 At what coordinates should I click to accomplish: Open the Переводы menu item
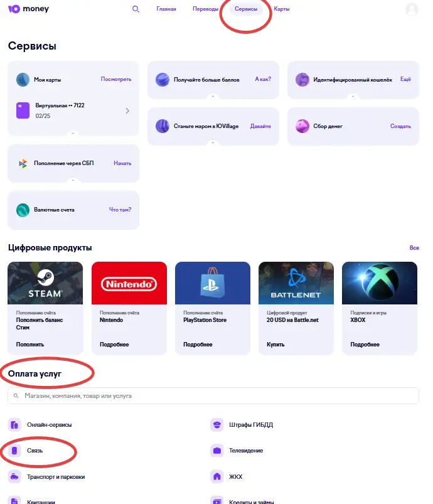(x=205, y=9)
